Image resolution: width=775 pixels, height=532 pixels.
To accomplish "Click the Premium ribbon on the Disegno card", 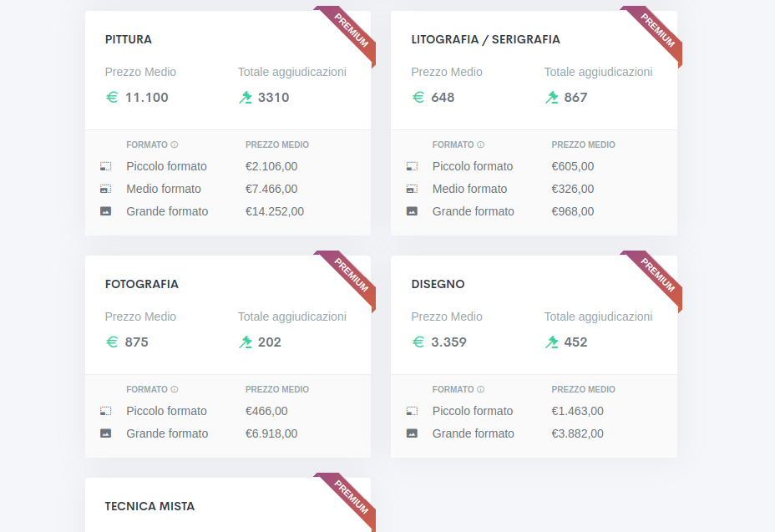I will pos(656,277).
